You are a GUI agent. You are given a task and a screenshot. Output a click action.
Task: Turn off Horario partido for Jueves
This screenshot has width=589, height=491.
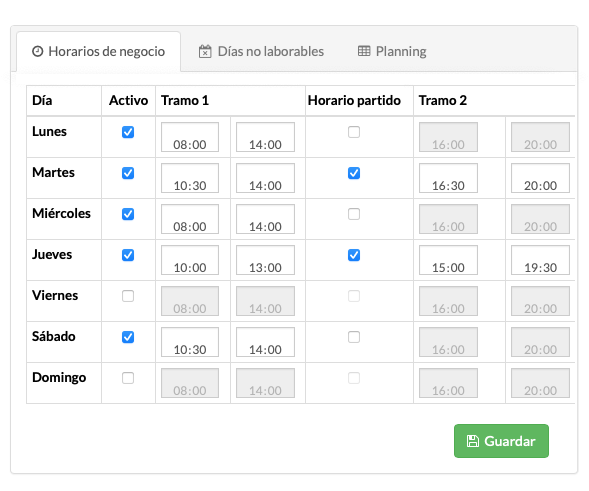pos(354,255)
